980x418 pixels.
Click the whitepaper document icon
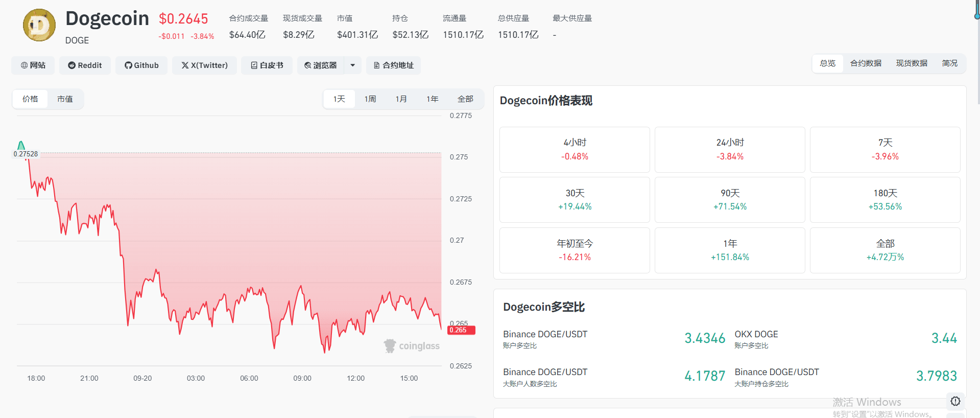tap(254, 65)
